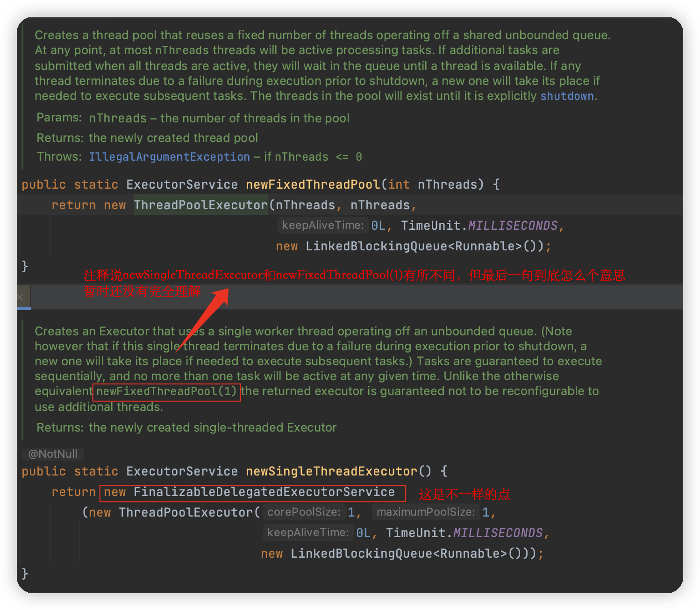The image size is (700, 610).
Task: Click the 'Throws:' Javadoc label
Action: coord(59,156)
